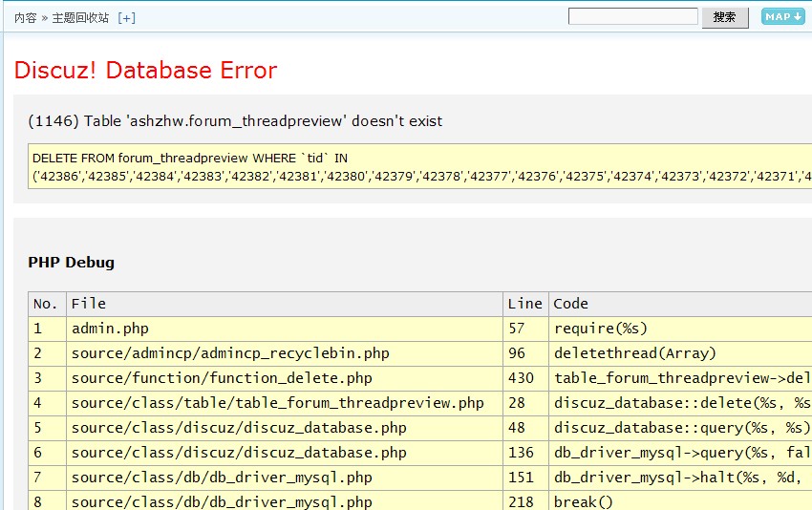Click the DELETE FROM forum_threadpreview SQL line
This screenshot has width=812, height=510.
190,158
